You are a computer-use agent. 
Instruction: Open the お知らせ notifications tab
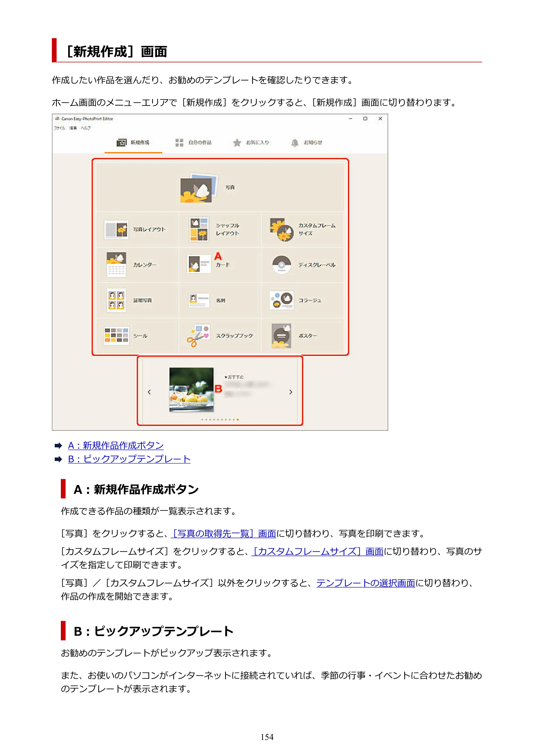307,143
